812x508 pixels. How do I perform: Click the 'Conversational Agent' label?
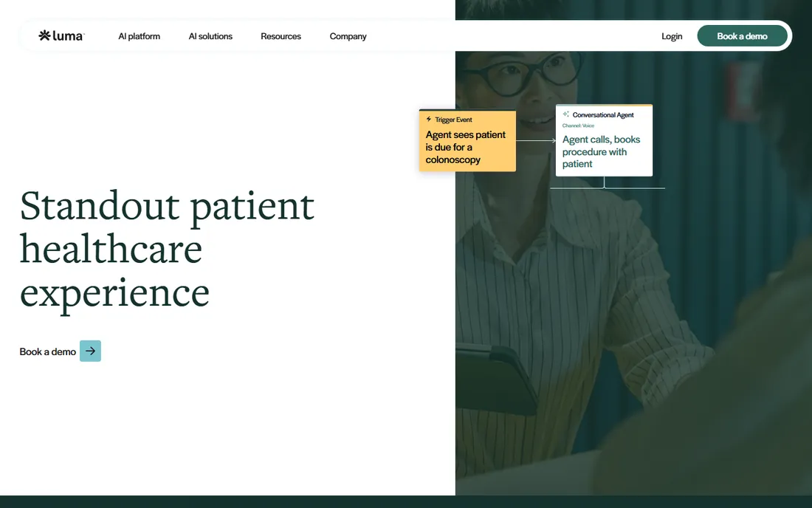[603, 115]
